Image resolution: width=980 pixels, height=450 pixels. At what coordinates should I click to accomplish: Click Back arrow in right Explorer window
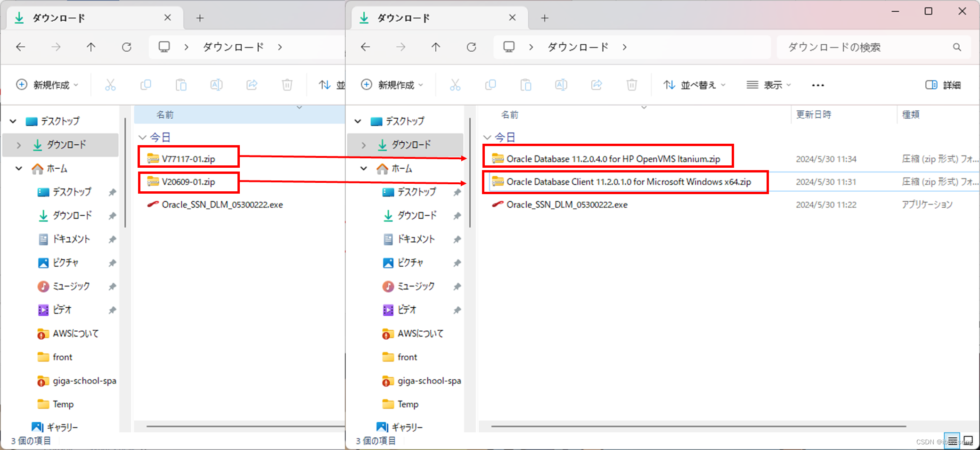click(x=366, y=47)
